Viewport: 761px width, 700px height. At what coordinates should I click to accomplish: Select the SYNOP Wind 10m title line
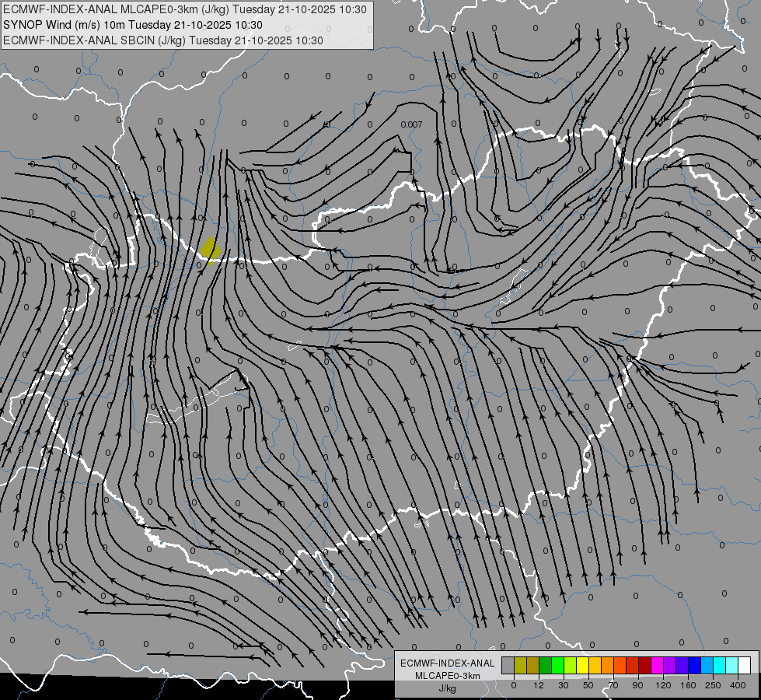pyautogui.click(x=132, y=25)
